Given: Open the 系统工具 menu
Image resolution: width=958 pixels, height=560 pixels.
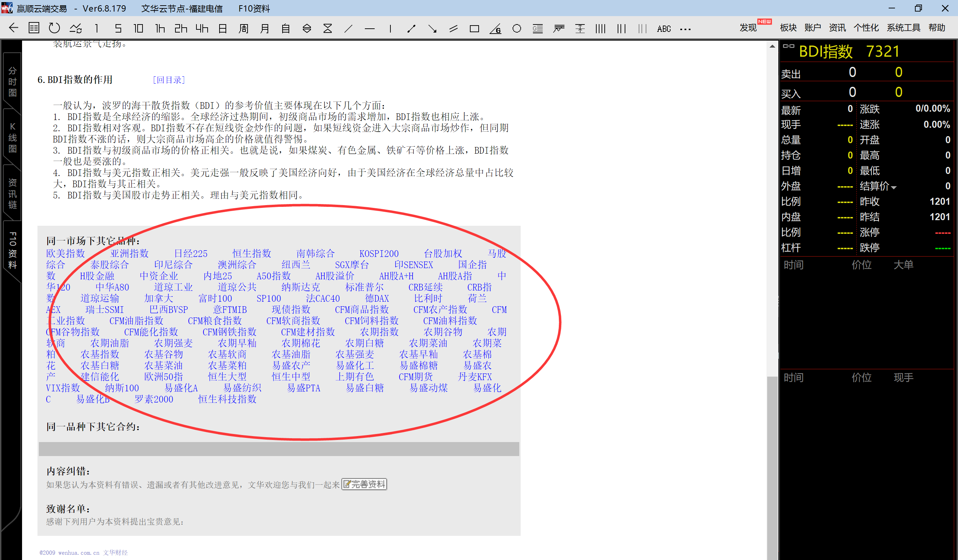Looking at the screenshot, I should [903, 28].
